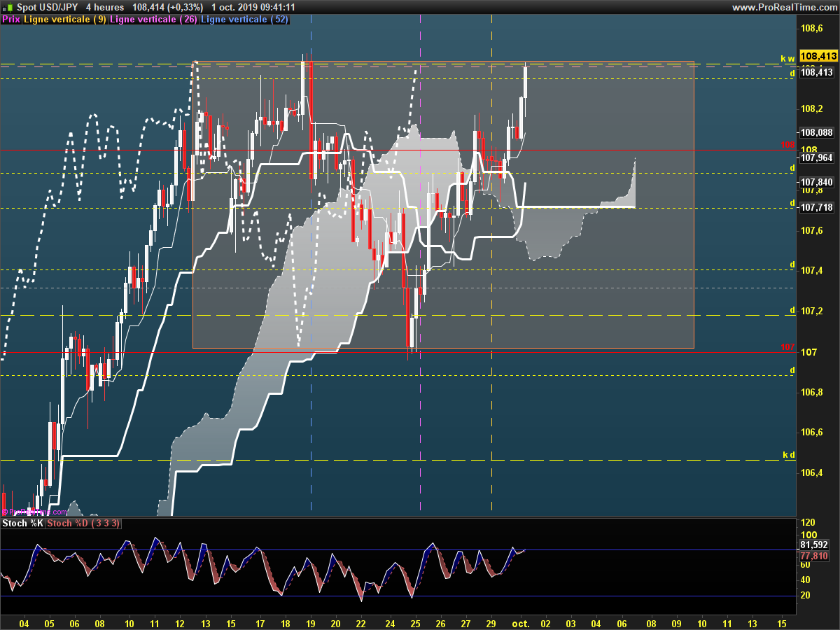
Task: Select the Ligne verticale (9) label
Action: click(x=65, y=20)
